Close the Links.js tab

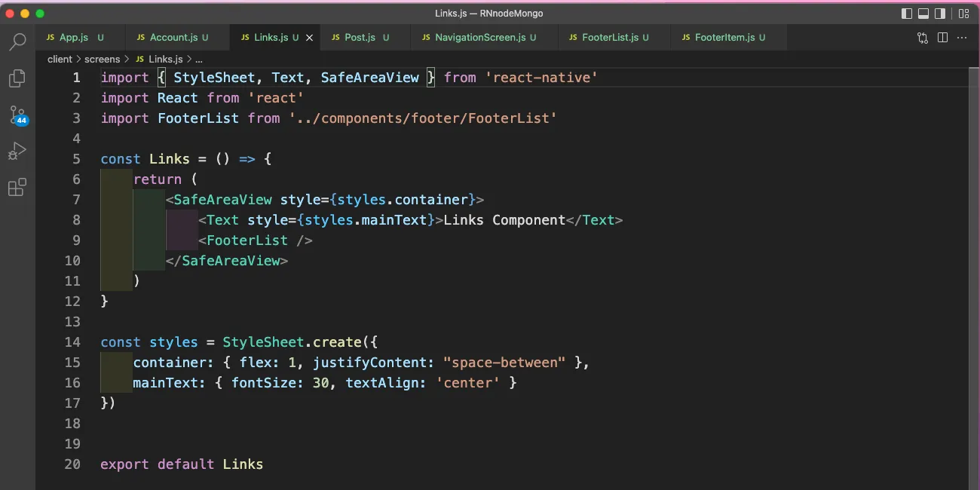pos(309,38)
